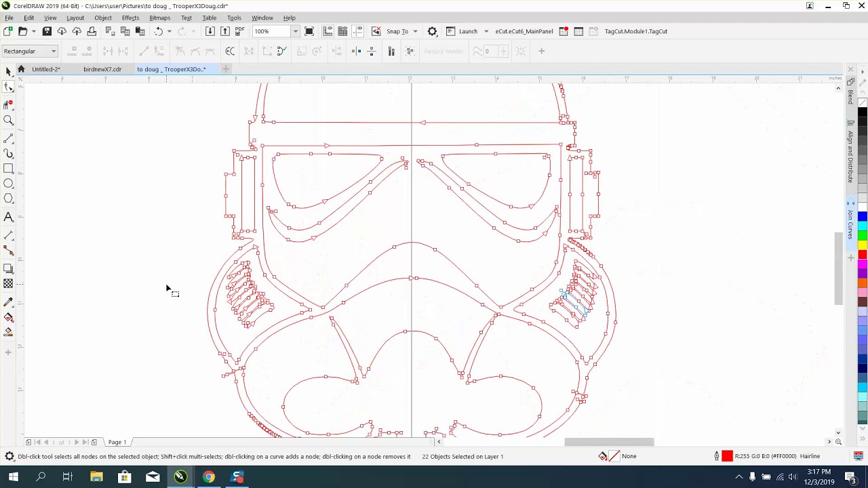Choose the Freehand drawing tool

tap(8, 138)
